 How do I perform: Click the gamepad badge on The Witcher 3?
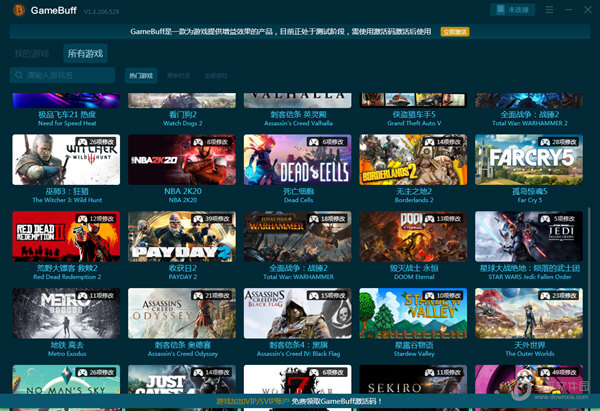point(96,142)
